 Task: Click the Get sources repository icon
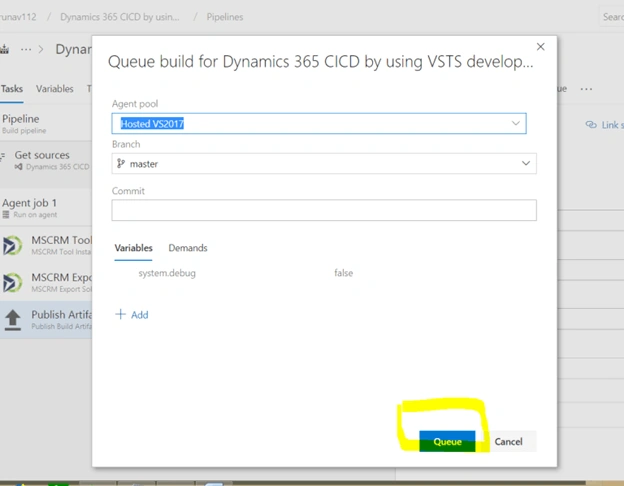18,167
